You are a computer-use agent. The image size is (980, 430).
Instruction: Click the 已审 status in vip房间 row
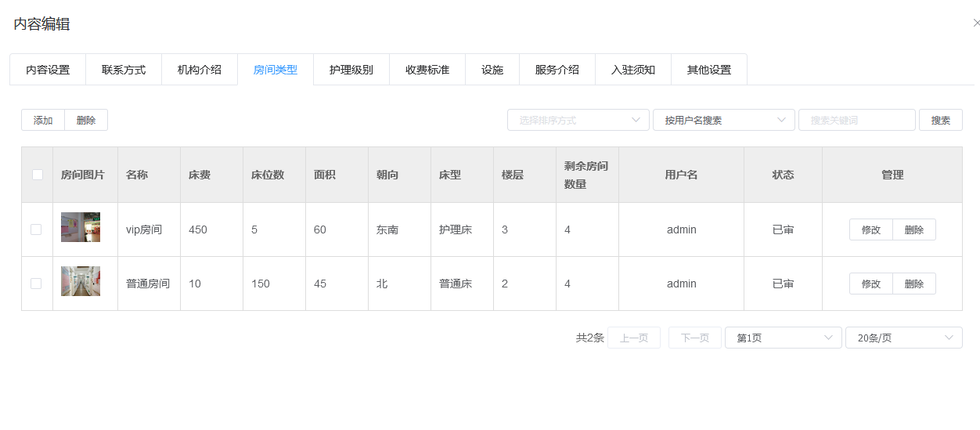pyautogui.click(x=783, y=229)
